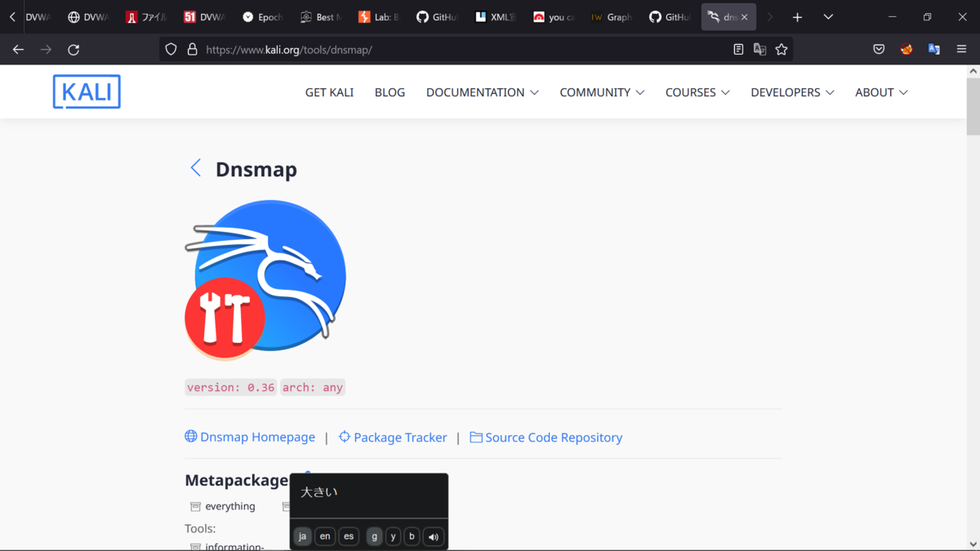
Task: Switch to the ファイル tab
Action: [x=147, y=17]
